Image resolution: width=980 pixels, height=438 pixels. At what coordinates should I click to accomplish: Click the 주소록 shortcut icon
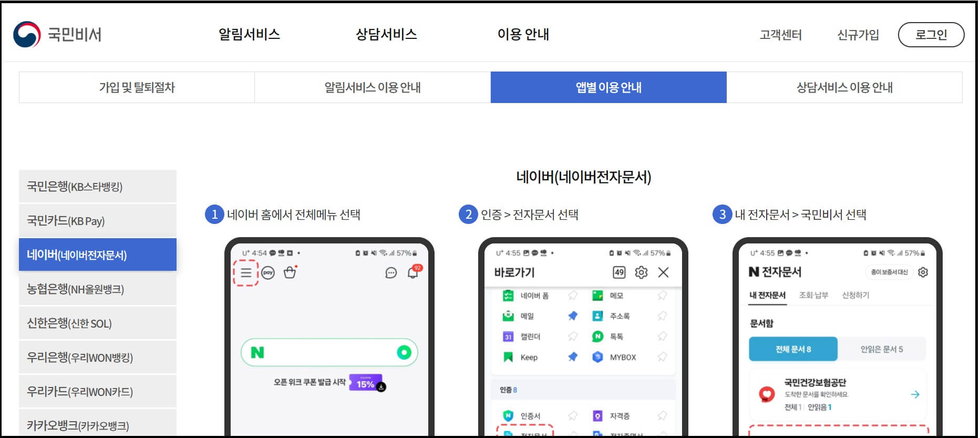click(597, 316)
